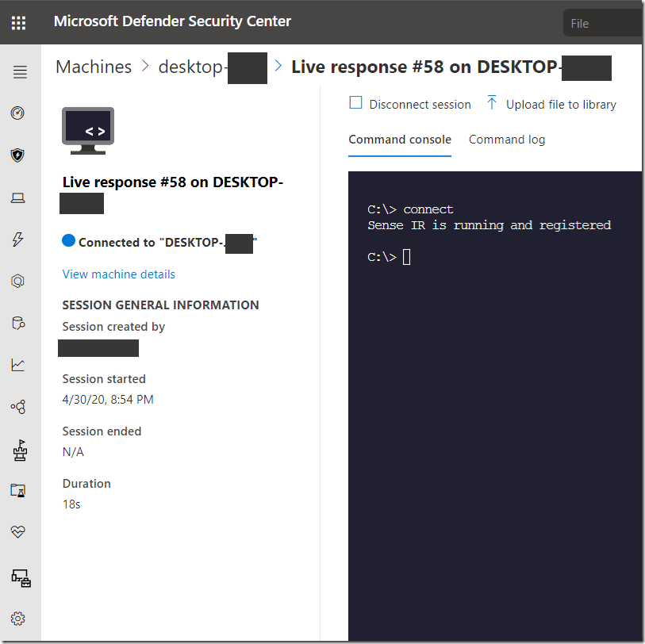Open Alerts queue lightning bolt icon
Screen dimensions: 645x644
[18, 240]
